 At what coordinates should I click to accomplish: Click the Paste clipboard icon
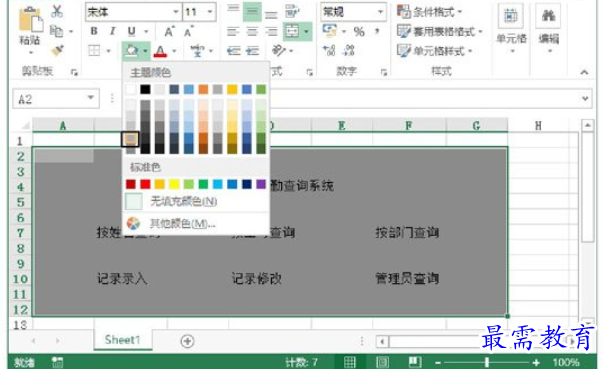30,19
